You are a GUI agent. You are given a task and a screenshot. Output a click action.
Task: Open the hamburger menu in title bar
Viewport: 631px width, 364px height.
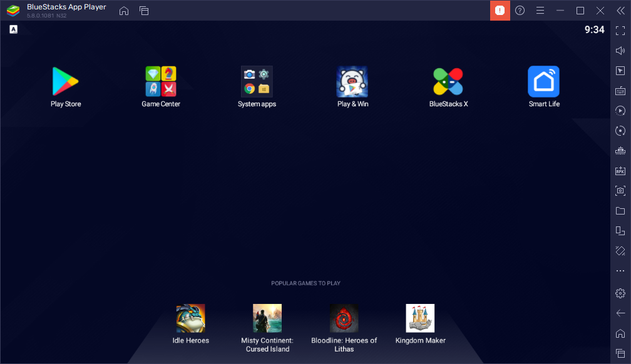coord(540,11)
